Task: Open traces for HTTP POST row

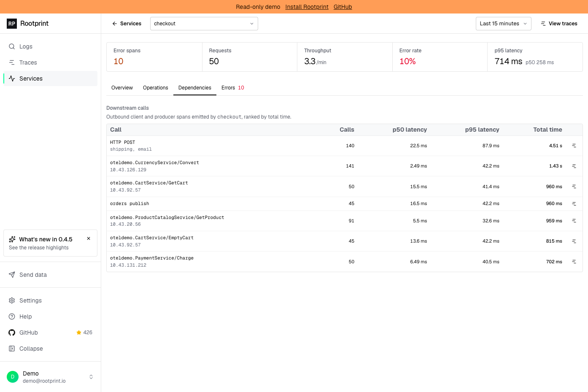Action: [x=574, y=146]
